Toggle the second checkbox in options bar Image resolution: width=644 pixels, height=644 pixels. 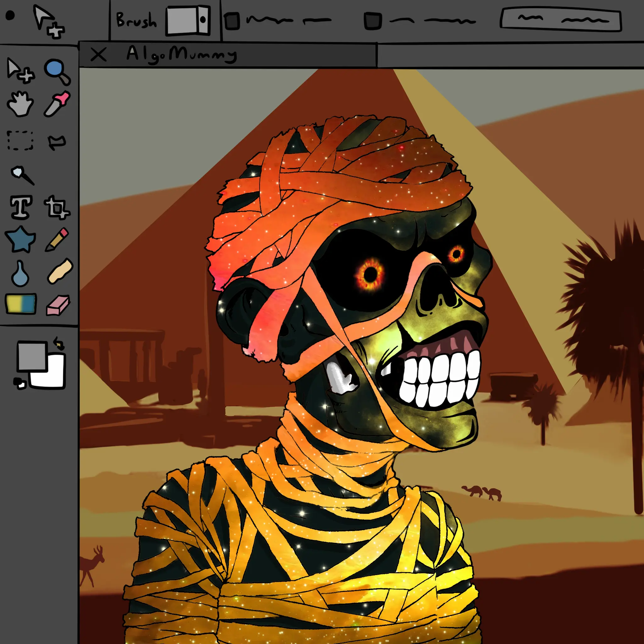click(372, 21)
